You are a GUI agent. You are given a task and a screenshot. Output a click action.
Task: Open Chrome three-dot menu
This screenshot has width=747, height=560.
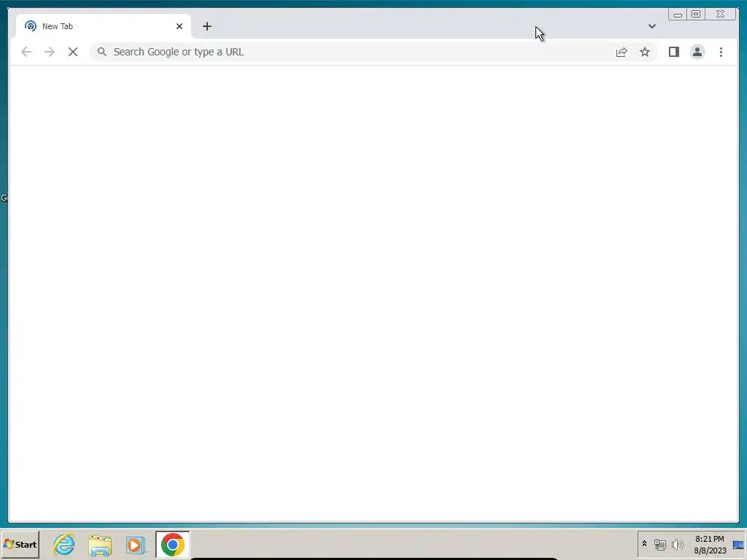pyautogui.click(x=721, y=52)
